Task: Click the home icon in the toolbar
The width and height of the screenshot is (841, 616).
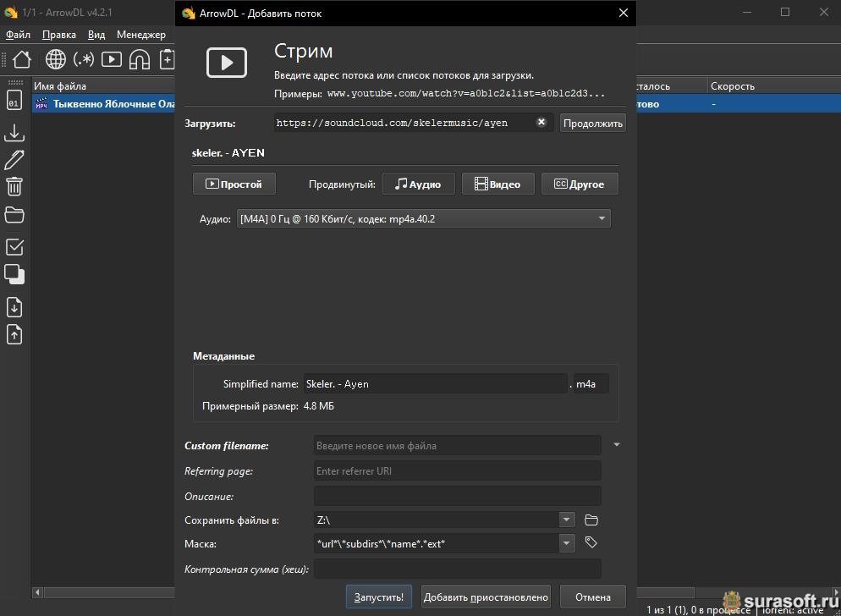Action: point(21,59)
